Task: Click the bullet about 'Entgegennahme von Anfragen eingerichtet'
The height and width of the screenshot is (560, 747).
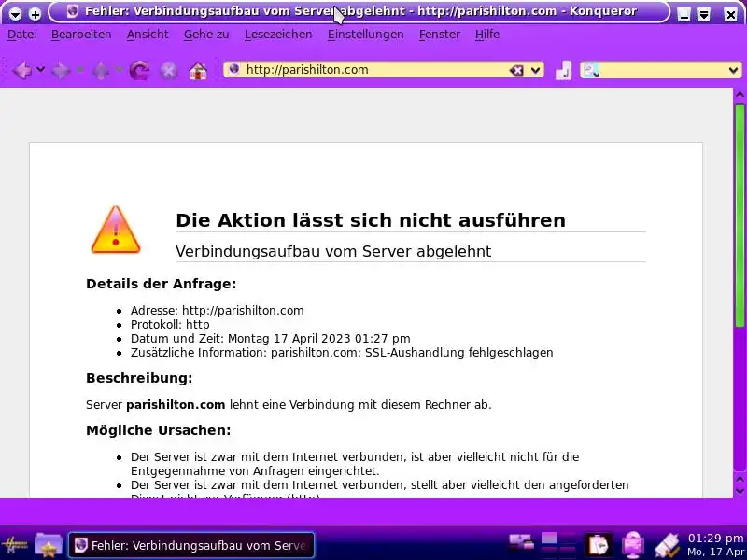Action: (x=355, y=464)
